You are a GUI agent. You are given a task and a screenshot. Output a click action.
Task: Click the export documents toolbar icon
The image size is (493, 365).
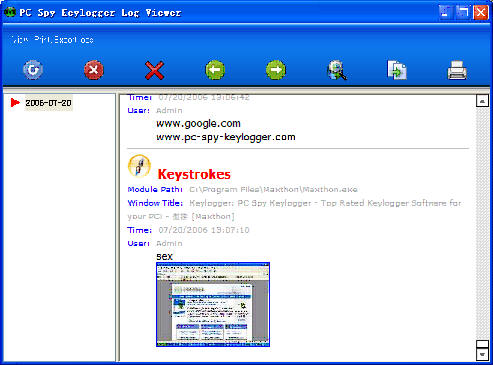tap(397, 70)
